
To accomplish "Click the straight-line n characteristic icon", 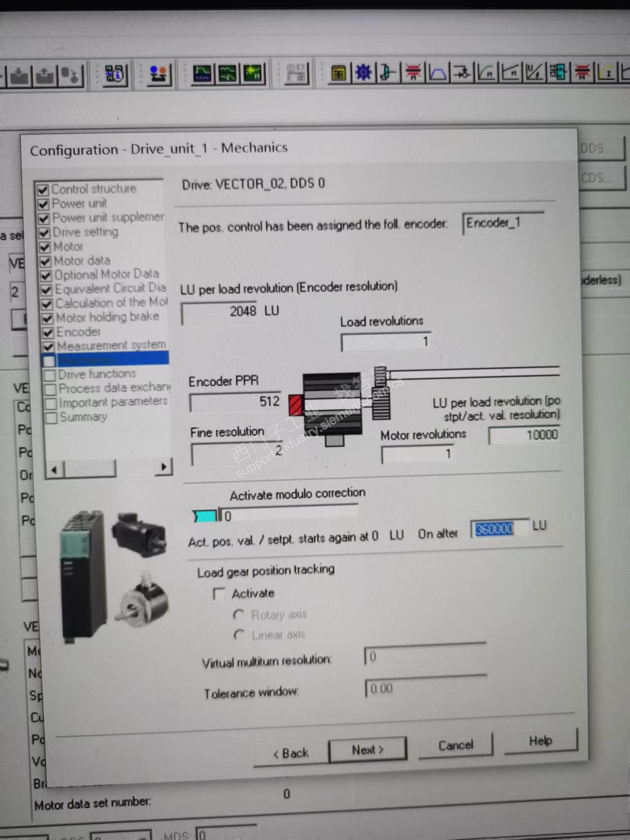I will pyautogui.click(x=511, y=73).
